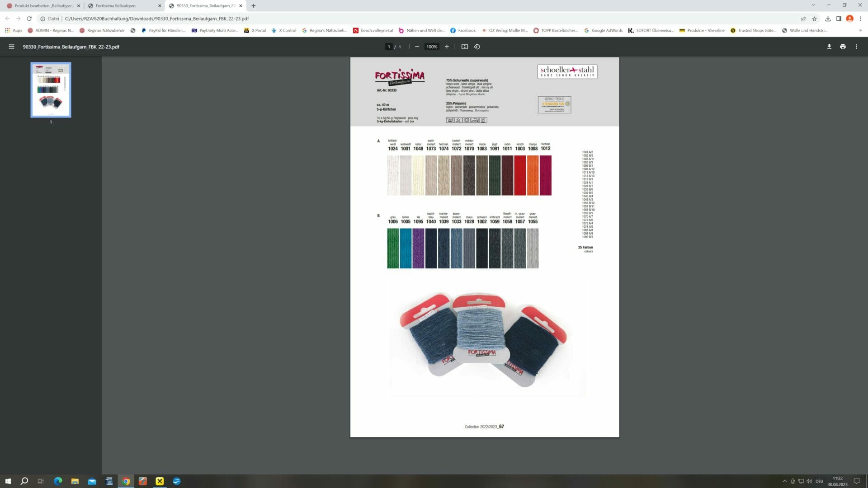Open 'Reginas Nähzubehör' bookmark
The width and height of the screenshot is (868, 488).
click(x=102, y=30)
